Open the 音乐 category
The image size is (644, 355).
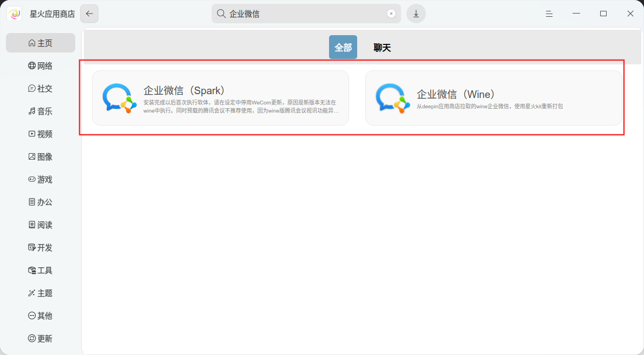coord(40,111)
